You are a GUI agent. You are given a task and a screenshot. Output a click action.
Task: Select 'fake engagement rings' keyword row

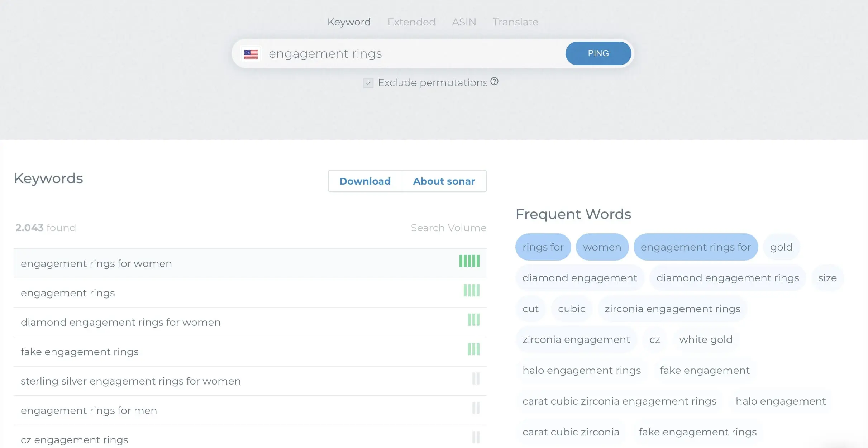point(251,352)
